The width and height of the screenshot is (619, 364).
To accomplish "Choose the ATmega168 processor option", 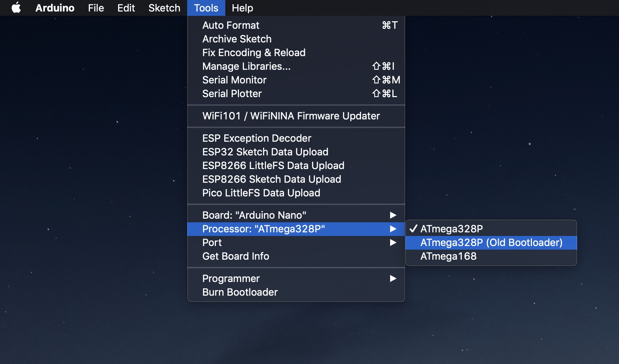I will [448, 256].
